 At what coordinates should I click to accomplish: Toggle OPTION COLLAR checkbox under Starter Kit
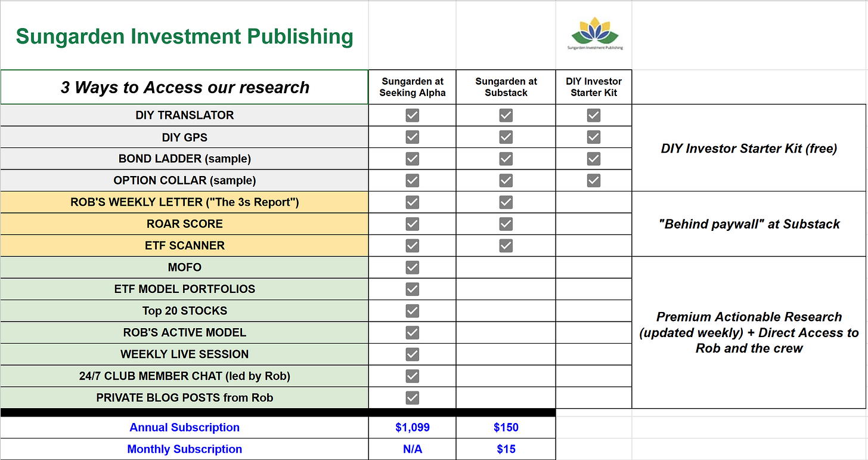[x=594, y=180]
